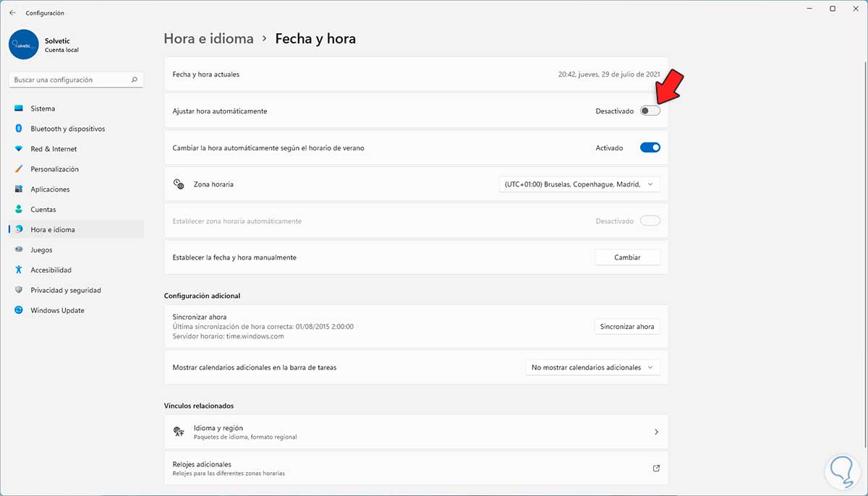Click the Aplicaciones sidebar icon
The height and width of the screenshot is (496, 868).
(x=19, y=189)
